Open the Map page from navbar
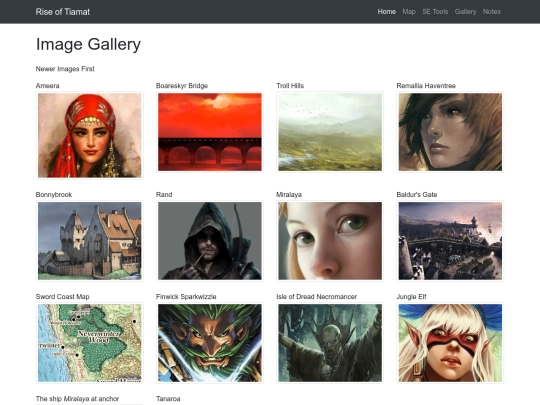The image size is (540, 405). click(409, 12)
